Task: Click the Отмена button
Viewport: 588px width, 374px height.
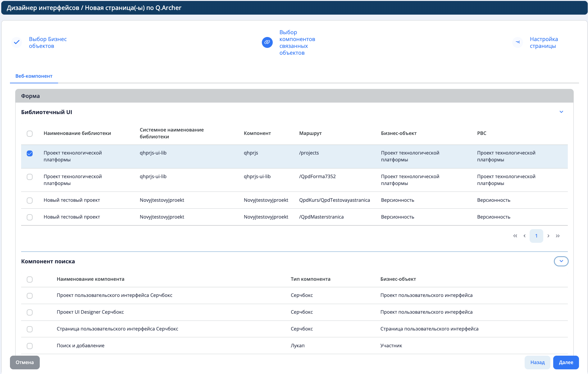Action: (x=25, y=362)
